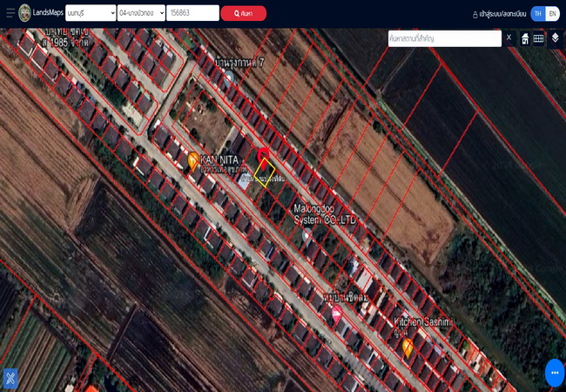The image size is (566, 392).
Task: Open the hamburger menu
Action: point(10,13)
